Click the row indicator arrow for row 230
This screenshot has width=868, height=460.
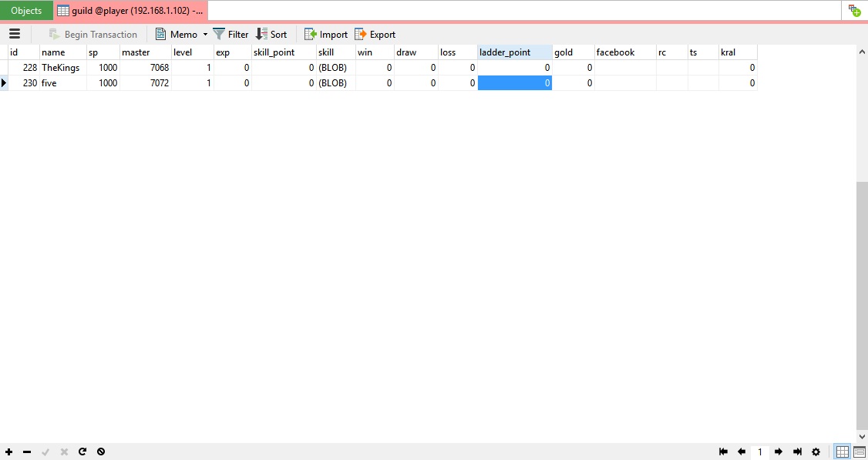[4, 83]
